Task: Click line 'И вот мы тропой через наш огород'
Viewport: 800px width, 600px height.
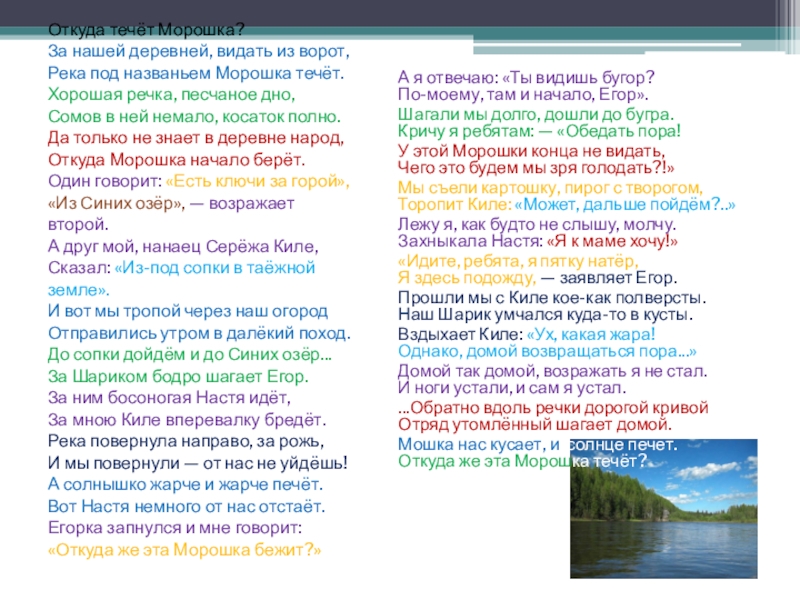Action: click(x=188, y=312)
